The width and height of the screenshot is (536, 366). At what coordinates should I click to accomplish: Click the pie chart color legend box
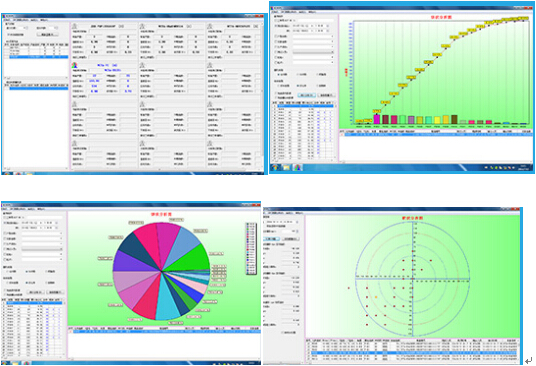[251, 248]
